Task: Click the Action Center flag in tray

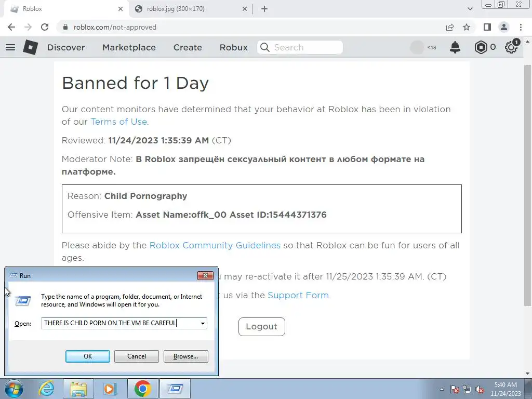Action: point(454,389)
